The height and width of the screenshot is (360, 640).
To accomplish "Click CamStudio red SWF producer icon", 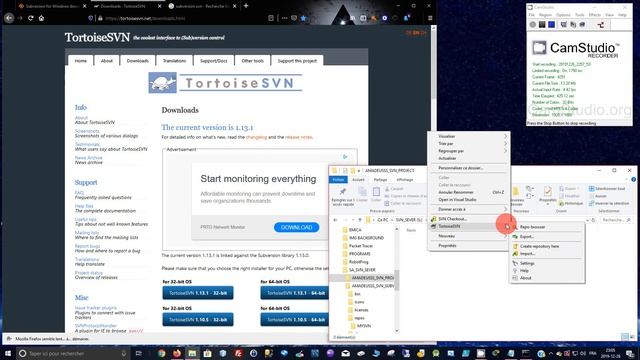I will point(601,25).
